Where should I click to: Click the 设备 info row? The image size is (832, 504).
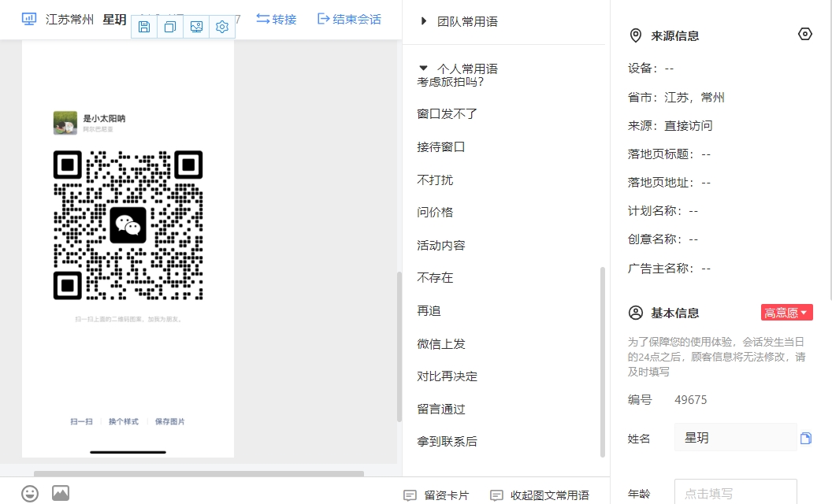click(x=651, y=68)
